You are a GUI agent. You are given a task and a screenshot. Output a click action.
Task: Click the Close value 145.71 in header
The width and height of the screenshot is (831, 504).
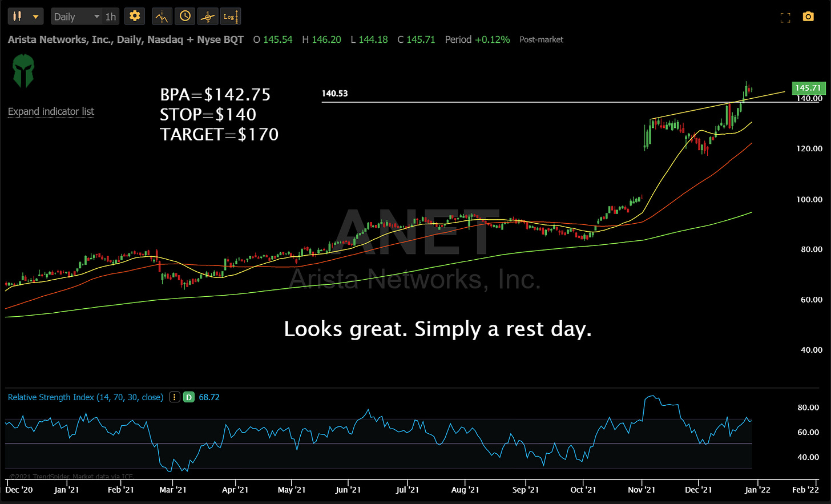(x=421, y=39)
